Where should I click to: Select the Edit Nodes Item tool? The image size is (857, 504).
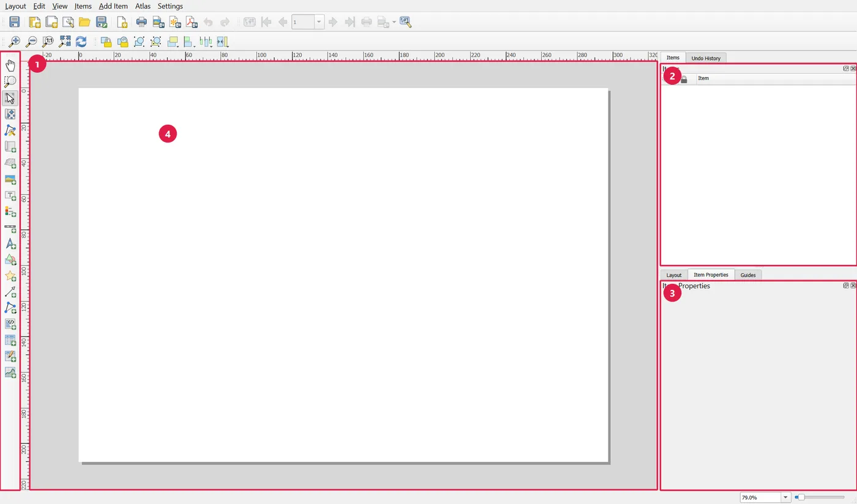pos(10,130)
